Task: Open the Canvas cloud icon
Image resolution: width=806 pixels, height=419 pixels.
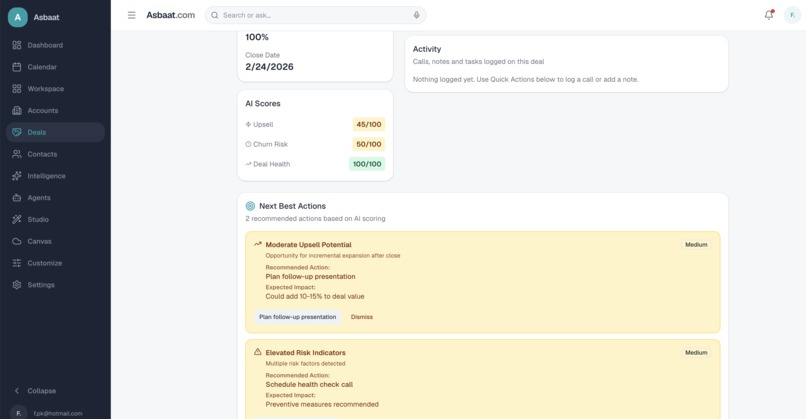Action: pos(17,241)
